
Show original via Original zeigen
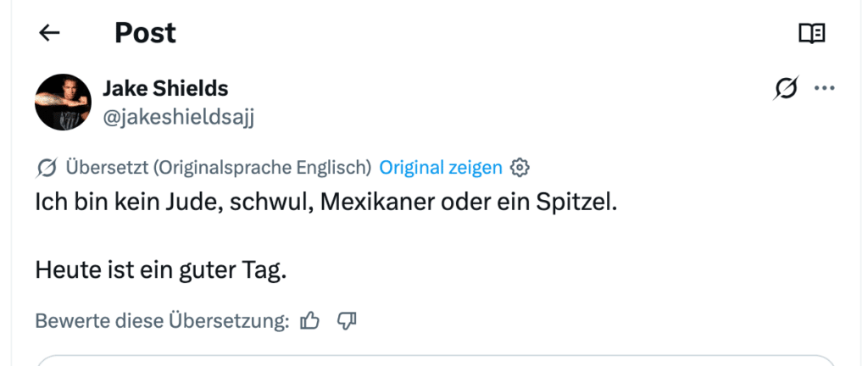point(441,167)
